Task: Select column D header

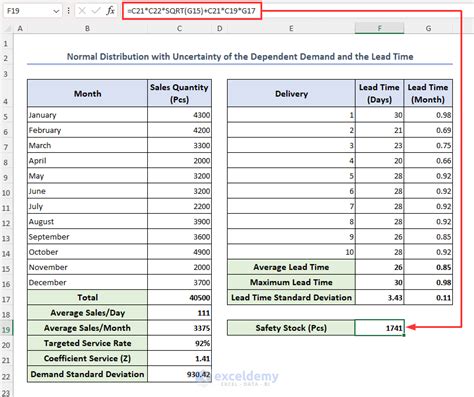Action: tap(219, 29)
